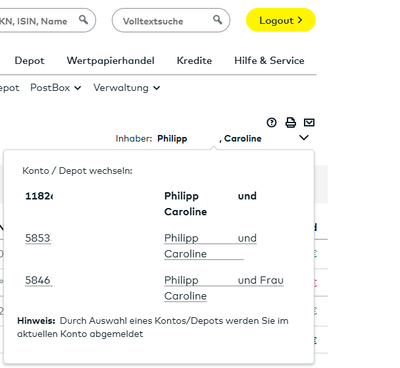
Task: Open the Hilfe & Service menu
Action: tap(269, 61)
